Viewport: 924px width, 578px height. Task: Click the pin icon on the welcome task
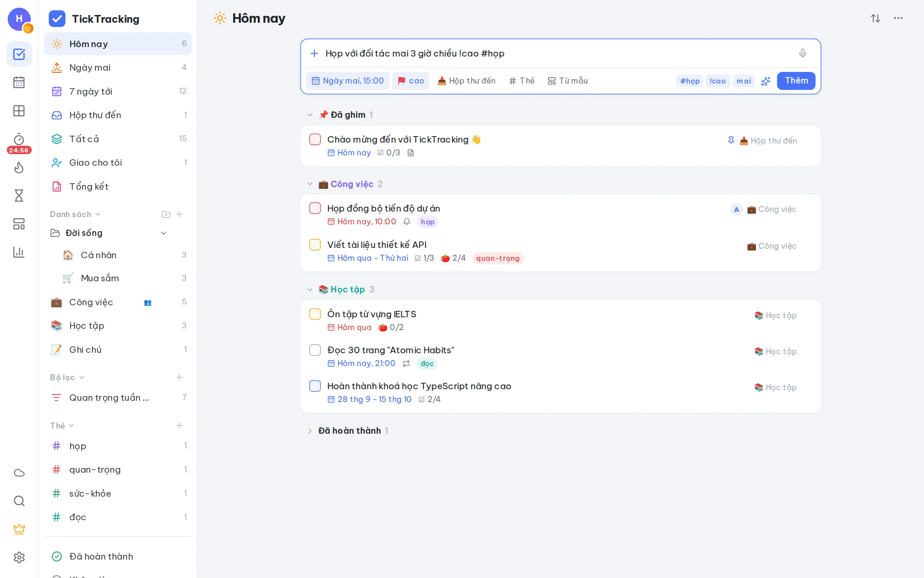click(x=731, y=140)
